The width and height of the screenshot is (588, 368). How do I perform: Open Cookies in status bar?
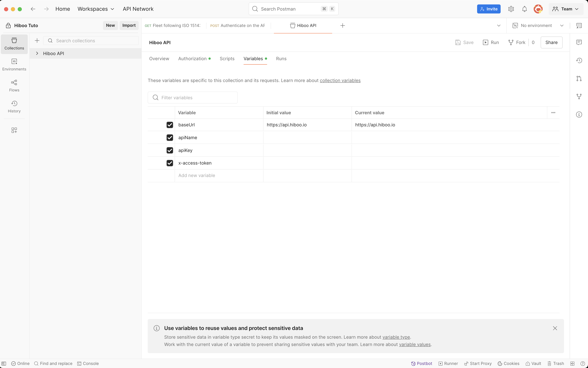508,363
